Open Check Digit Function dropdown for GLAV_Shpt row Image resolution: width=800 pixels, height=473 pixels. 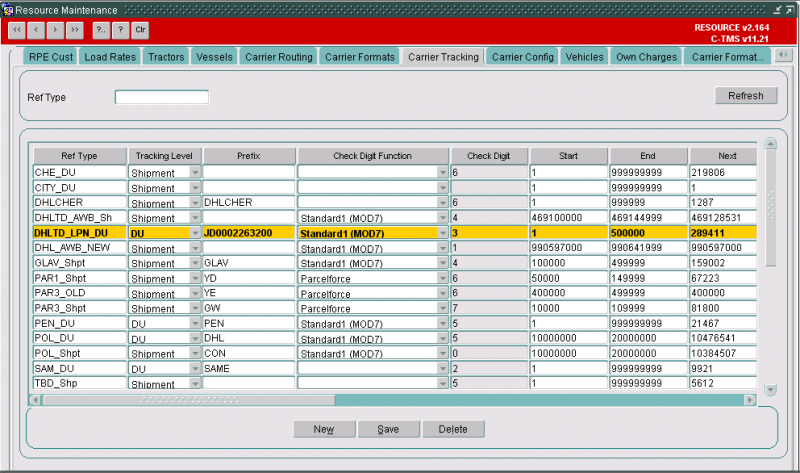click(x=442, y=263)
